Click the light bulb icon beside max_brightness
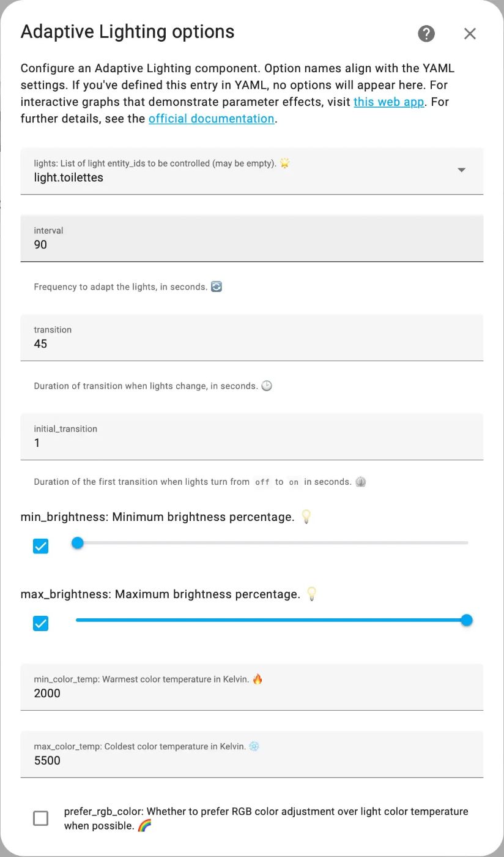Viewport: 504px width, 857px height. pyautogui.click(x=312, y=594)
